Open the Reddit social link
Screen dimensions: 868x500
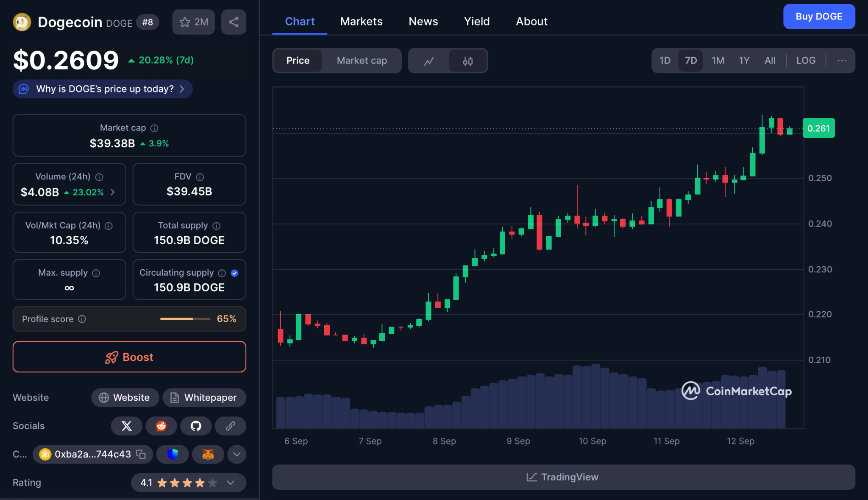(161, 426)
